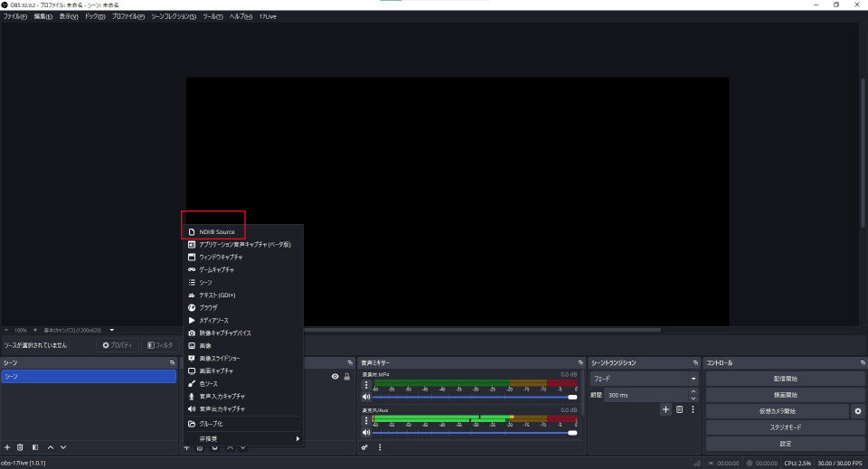Open advanced audio properties gear icon
The height and width of the screenshot is (469, 868).
pyautogui.click(x=365, y=447)
